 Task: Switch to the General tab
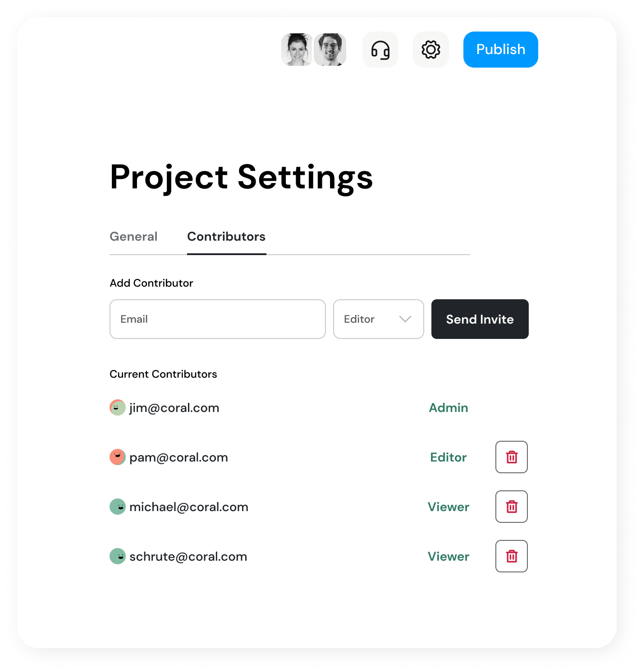click(133, 237)
